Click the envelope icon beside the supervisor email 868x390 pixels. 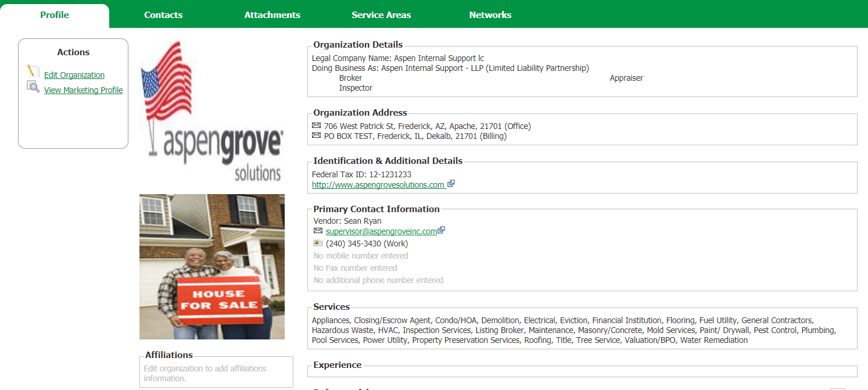318,231
